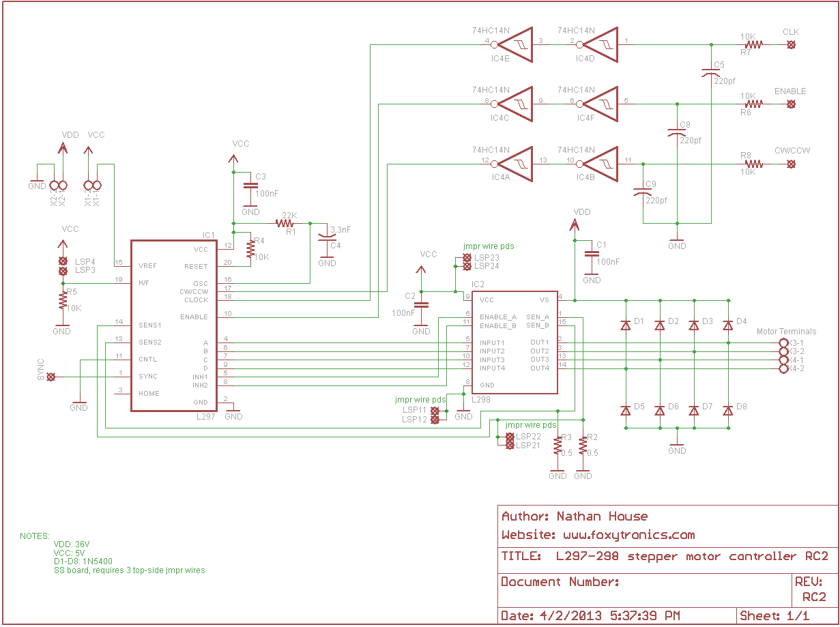Image resolution: width=840 pixels, height=627 pixels.
Task: Open the www.foxytronics.com website text
Action: pos(598,535)
